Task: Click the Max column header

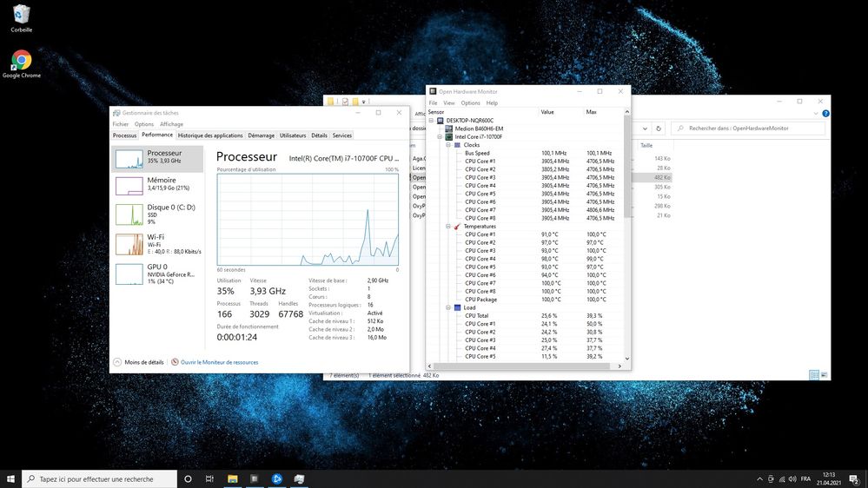Action: click(603, 112)
